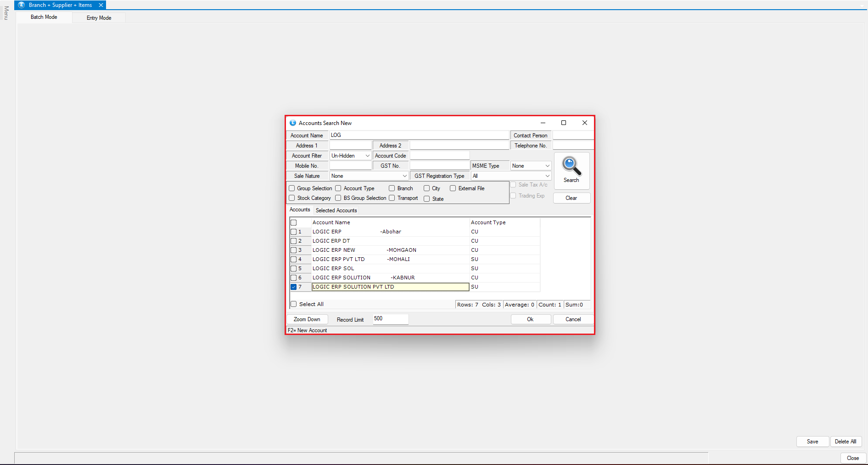Open the Sale Nature dropdown
This screenshot has height=465, width=868.
click(404, 176)
